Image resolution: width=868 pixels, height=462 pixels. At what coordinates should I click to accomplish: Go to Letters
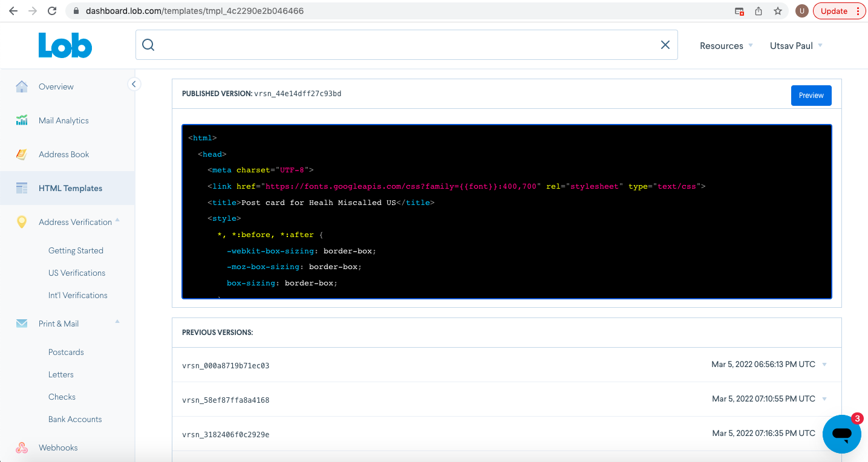pos(61,374)
